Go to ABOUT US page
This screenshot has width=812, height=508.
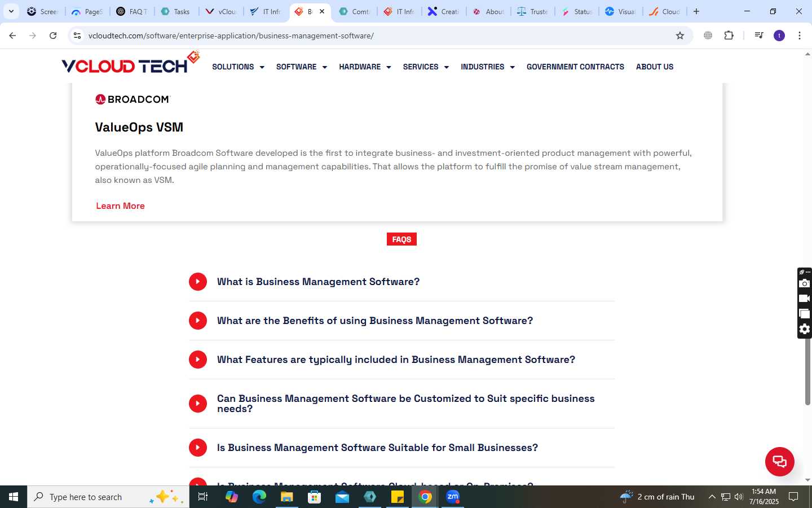tap(655, 67)
